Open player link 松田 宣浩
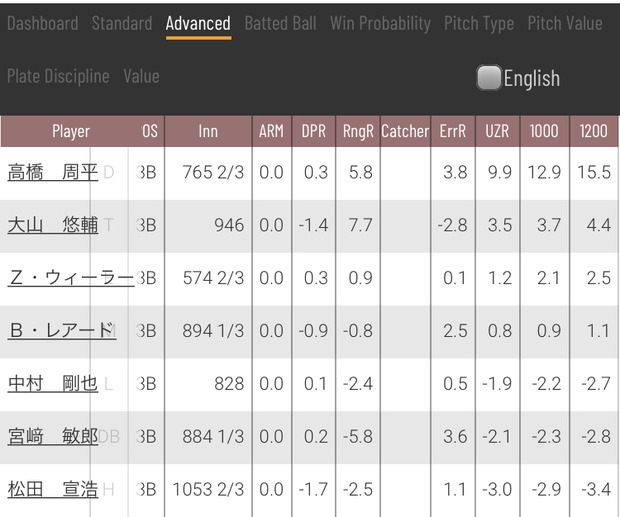 [53, 489]
